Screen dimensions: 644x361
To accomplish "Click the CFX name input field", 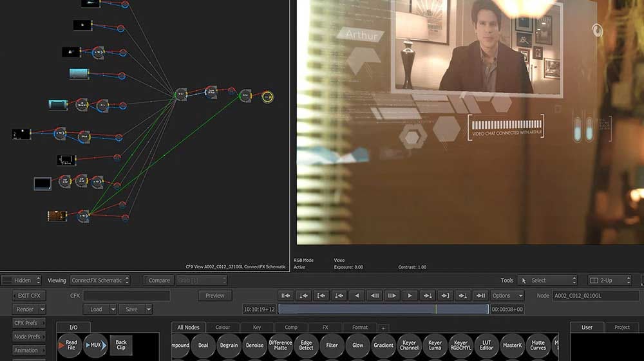I will tap(126, 296).
